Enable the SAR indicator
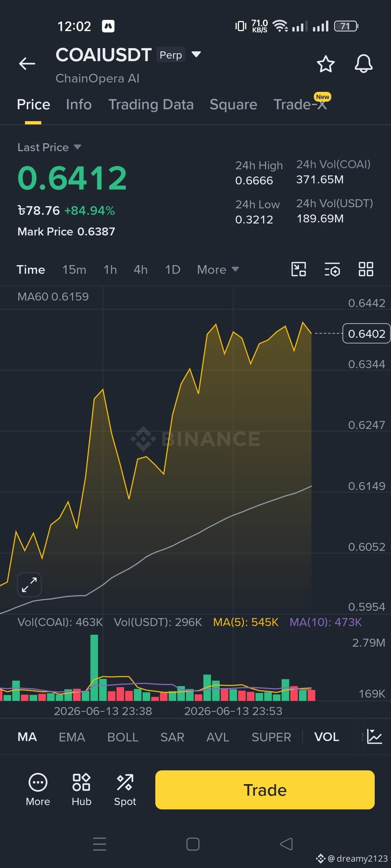The image size is (391, 868). point(172,737)
